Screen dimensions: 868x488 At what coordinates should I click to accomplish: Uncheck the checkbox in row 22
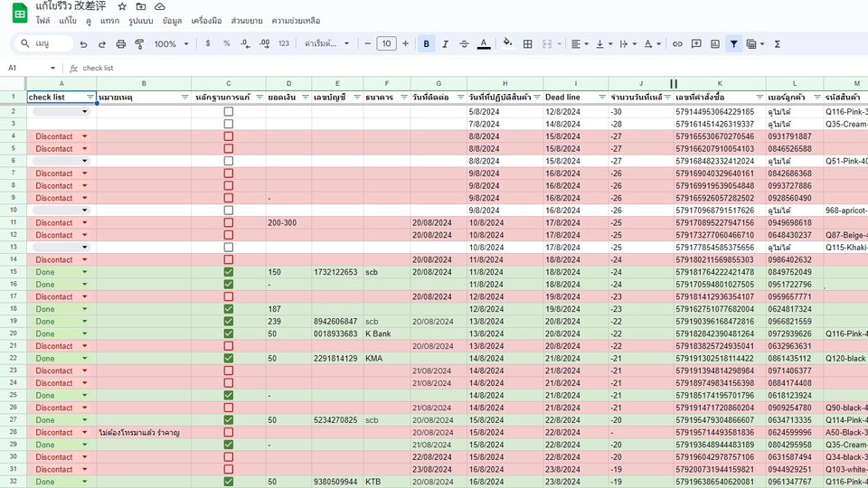point(228,358)
